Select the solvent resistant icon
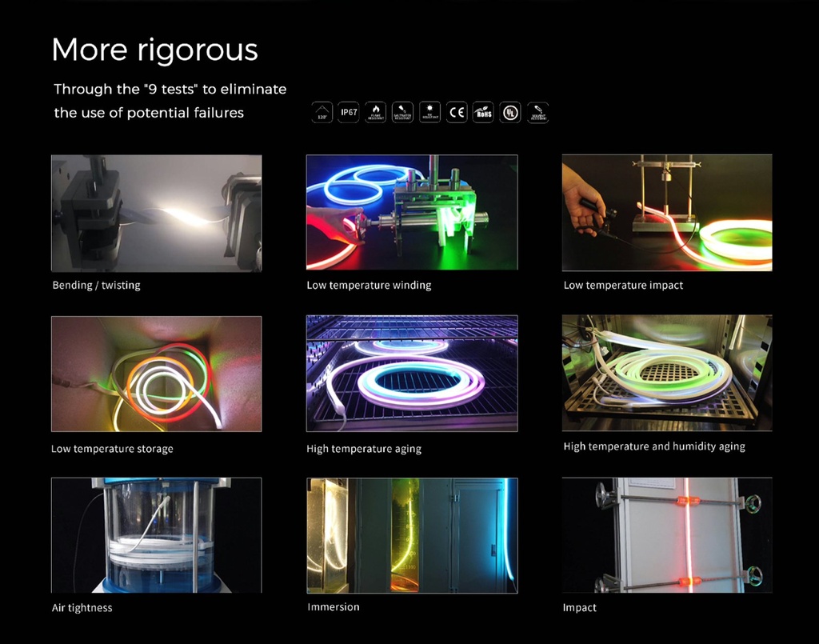Image resolution: width=819 pixels, height=644 pixels. (538, 112)
